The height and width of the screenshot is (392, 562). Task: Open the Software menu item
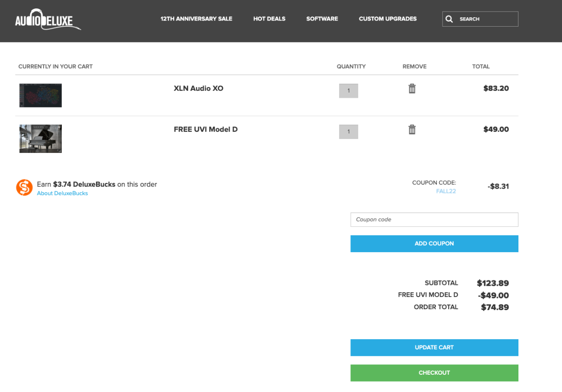[322, 19]
